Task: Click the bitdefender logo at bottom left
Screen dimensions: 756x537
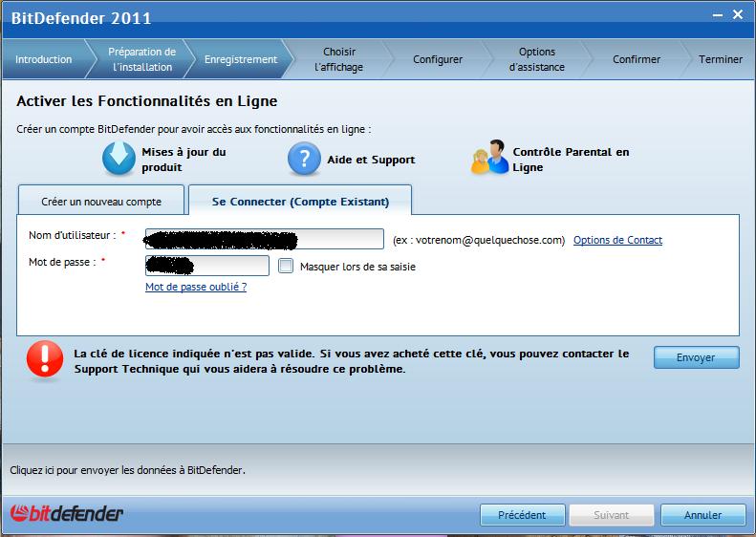Action: tap(67, 513)
